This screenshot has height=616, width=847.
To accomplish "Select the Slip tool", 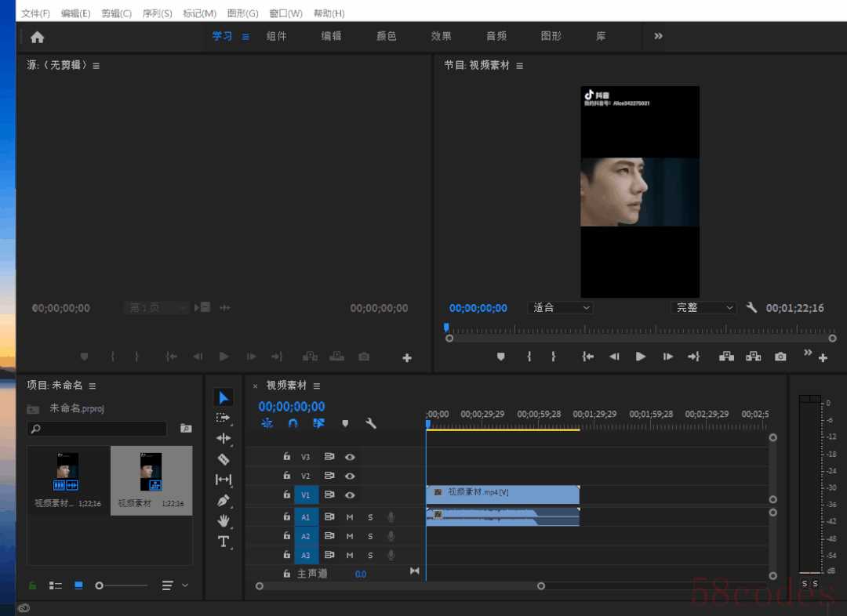I will [x=223, y=480].
